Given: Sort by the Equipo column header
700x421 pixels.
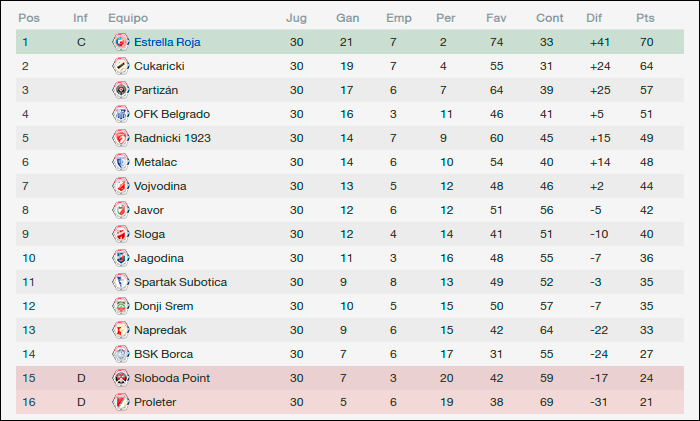Looking at the screenshot, I should 128,18.
